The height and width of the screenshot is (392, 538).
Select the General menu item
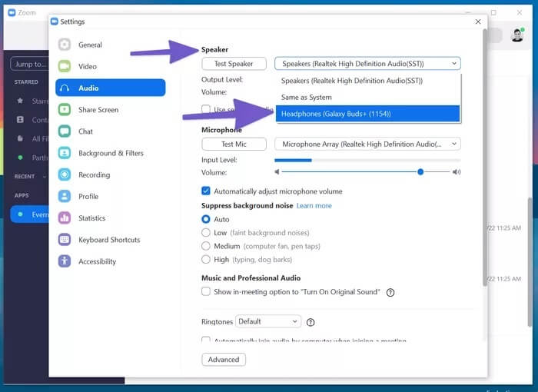coord(90,45)
